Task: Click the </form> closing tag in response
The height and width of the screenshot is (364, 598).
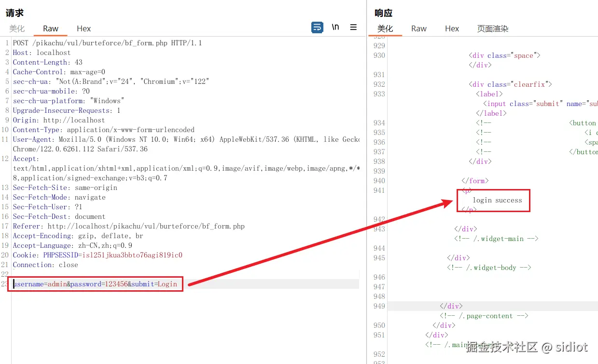Action: pyautogui.click(x=475, y=181)
